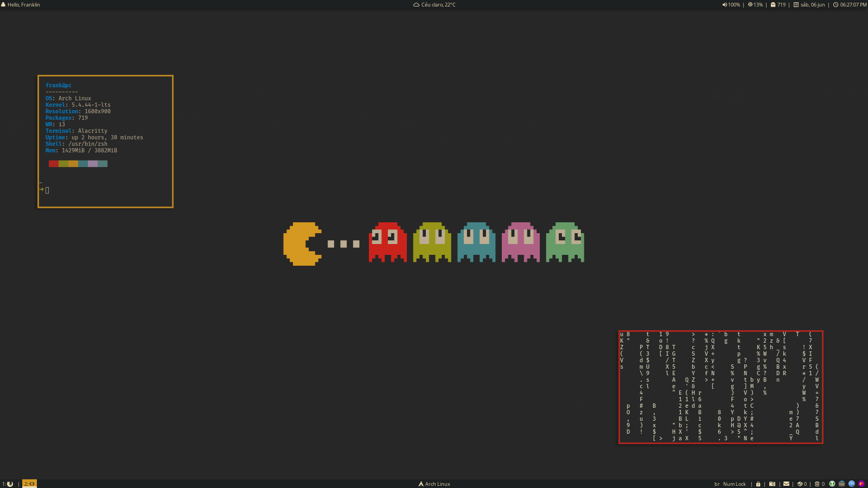This screenshot has height=488, width=868.
Task: Click the volume 100% indicator
Action: tap(731, 4)
